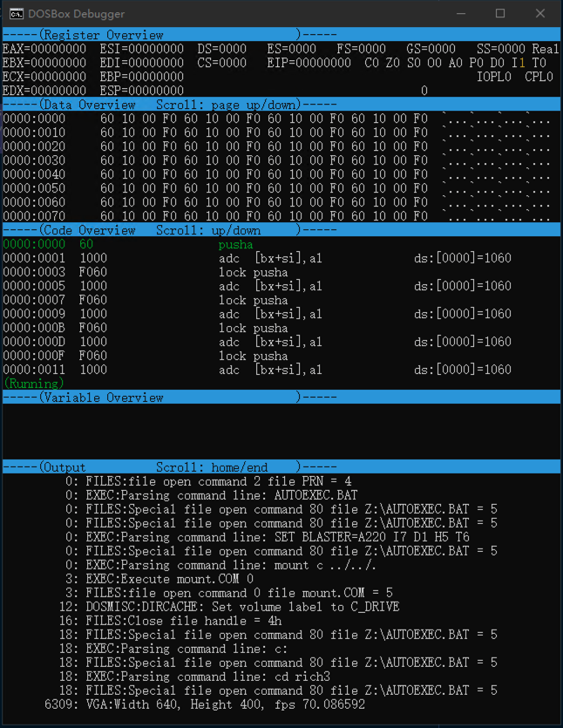Screen dimensions: 563x728
Task: Click data row address 0000:0070
Action: [x=34, y=216]
